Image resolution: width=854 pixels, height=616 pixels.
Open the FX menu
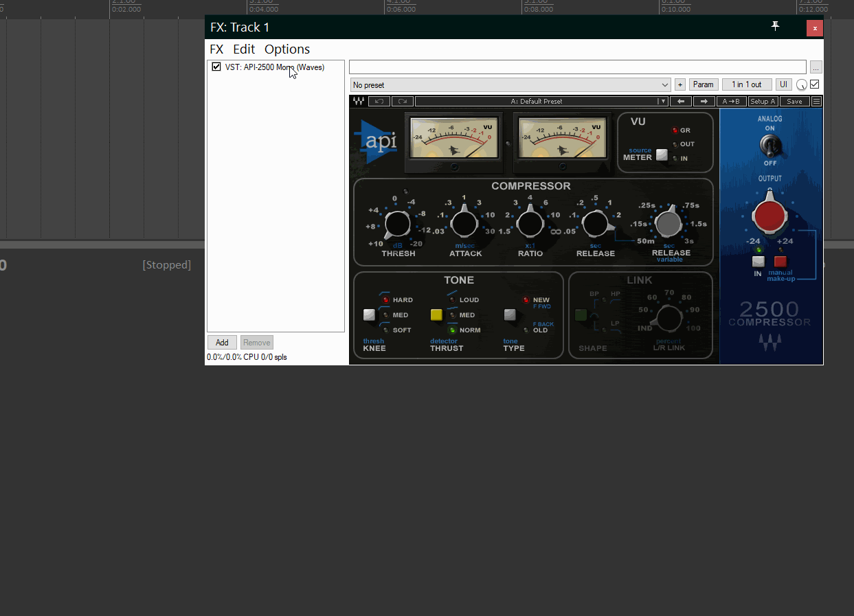(x=216, y=49)
